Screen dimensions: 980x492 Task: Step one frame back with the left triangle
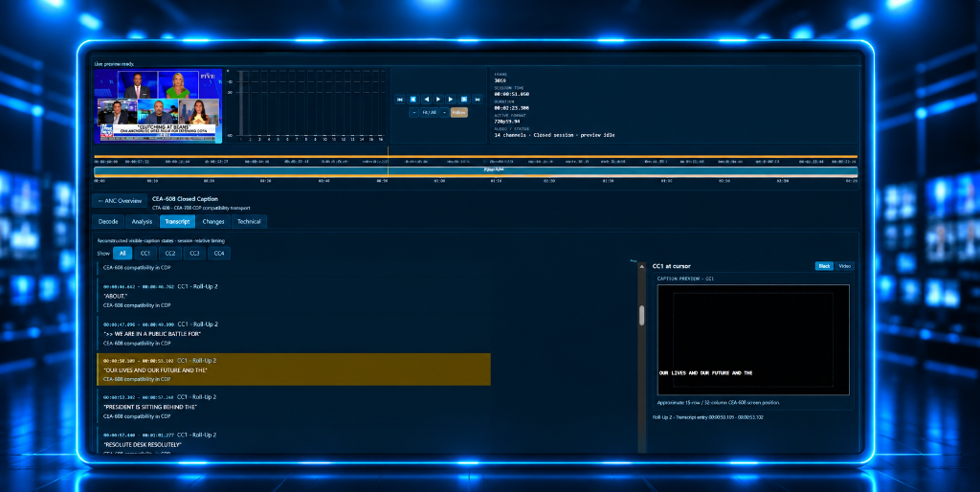[x=426, y=100]
